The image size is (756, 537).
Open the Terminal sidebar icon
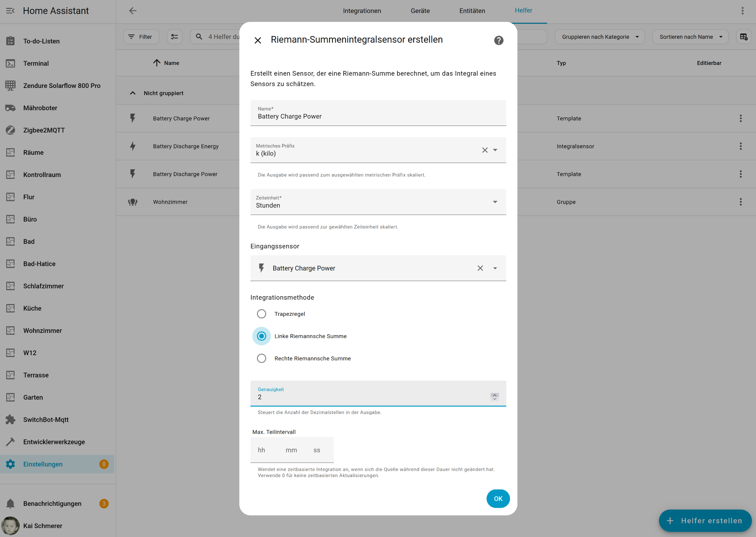pyautogui.click(x=10, y=63)
